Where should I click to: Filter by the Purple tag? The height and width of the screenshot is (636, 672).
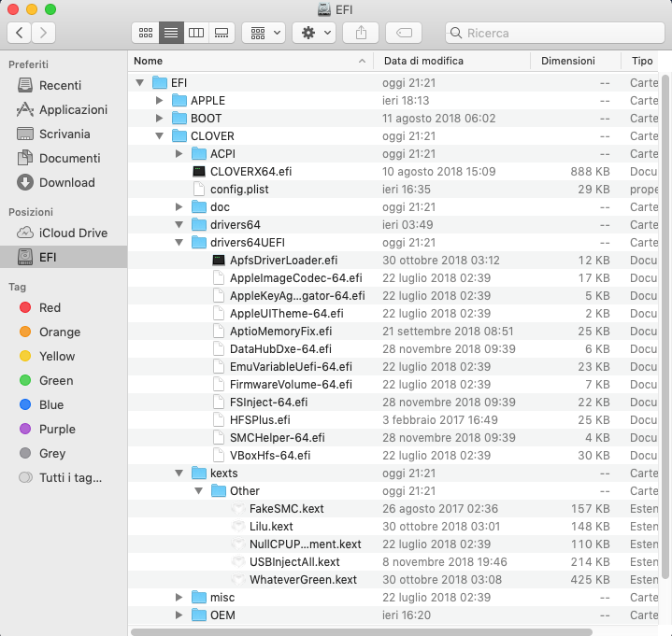point(64,429)
